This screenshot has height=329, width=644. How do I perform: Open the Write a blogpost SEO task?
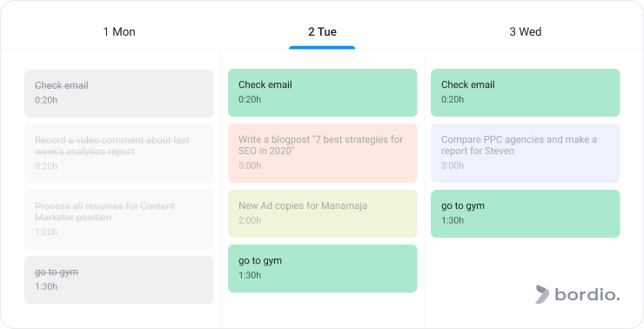(x=322, y=153)
